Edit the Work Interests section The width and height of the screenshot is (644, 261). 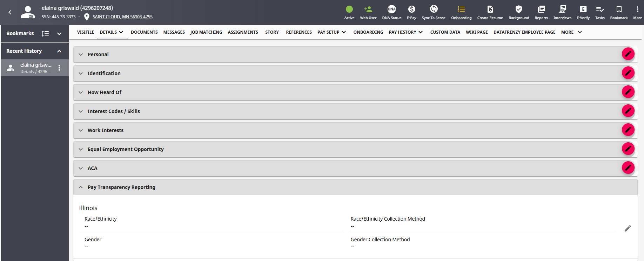[x=628, y=130]
